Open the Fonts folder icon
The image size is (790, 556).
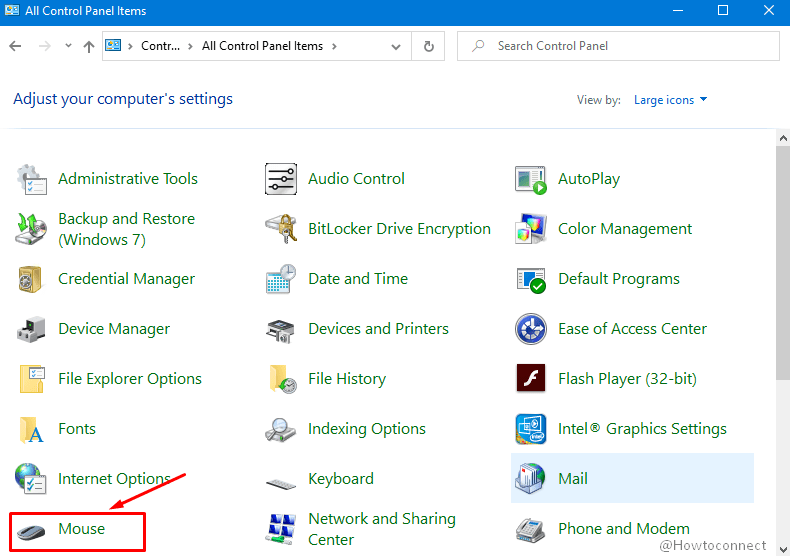(x=31, y=429)
